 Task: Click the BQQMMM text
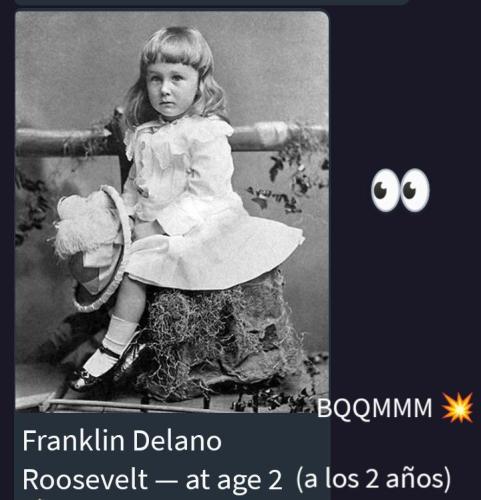coord(374,408)
